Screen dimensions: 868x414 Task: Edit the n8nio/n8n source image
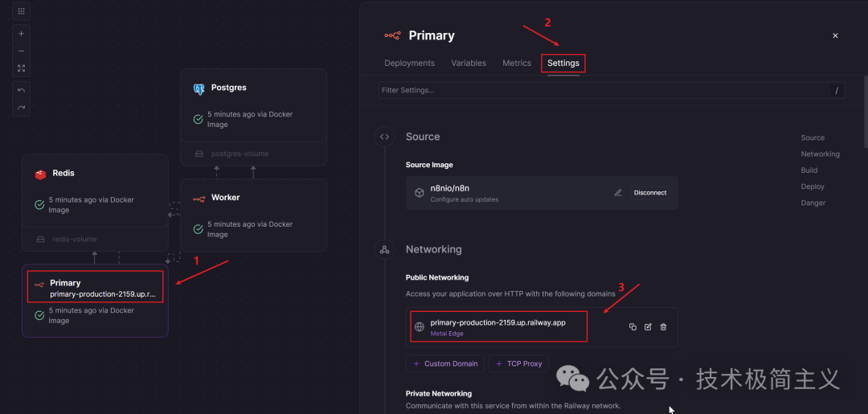[x=618, y=193]
